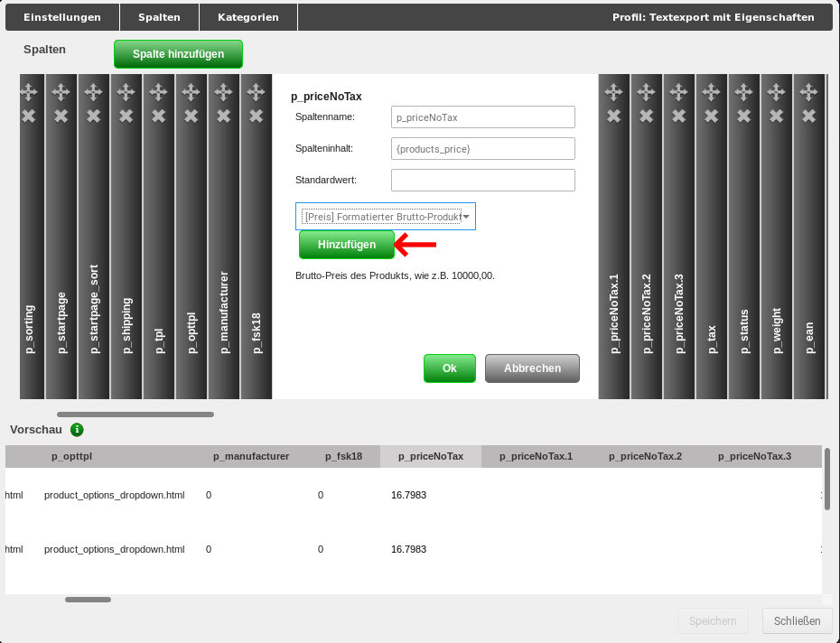Switch to the Einstellungen tab

(61, 16)
